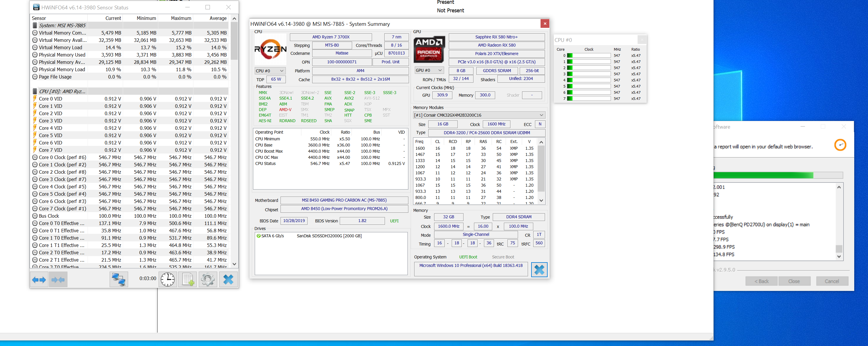This screenshot has height=346, width=868.
Task: Click the green SATA 6 Gb/s status icon
Action: pyautogui.click(x=259, y=236)
